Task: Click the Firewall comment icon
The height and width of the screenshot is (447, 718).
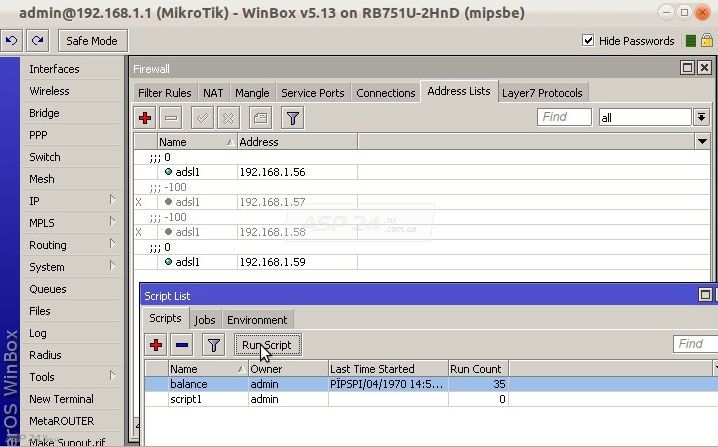Action: tap(260, 118)
